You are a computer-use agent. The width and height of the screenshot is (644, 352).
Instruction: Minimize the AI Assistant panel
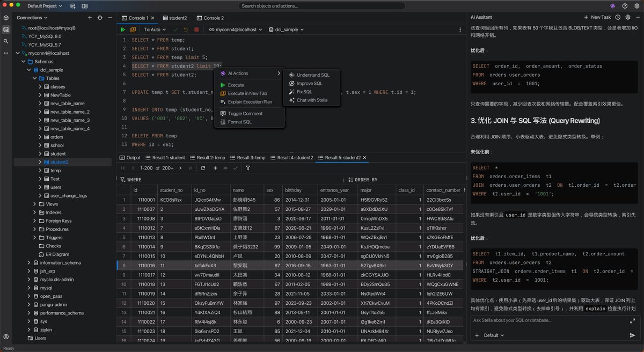point(636,17)
